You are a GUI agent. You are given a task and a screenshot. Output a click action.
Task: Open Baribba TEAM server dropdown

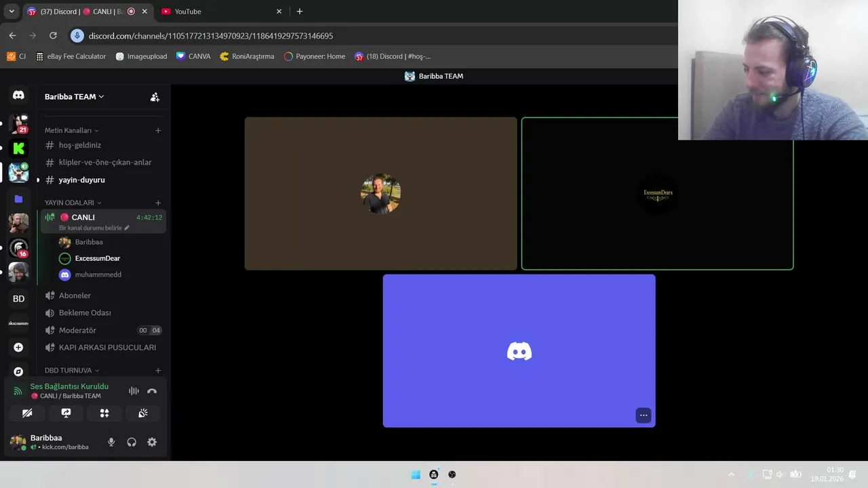pyautogui.click(x=75, y=97)
